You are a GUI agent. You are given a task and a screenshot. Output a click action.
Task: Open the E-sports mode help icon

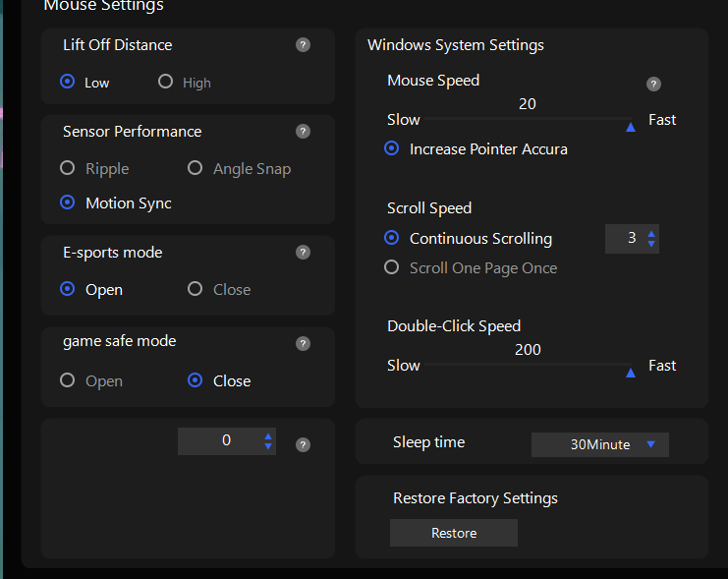point(303,253)
